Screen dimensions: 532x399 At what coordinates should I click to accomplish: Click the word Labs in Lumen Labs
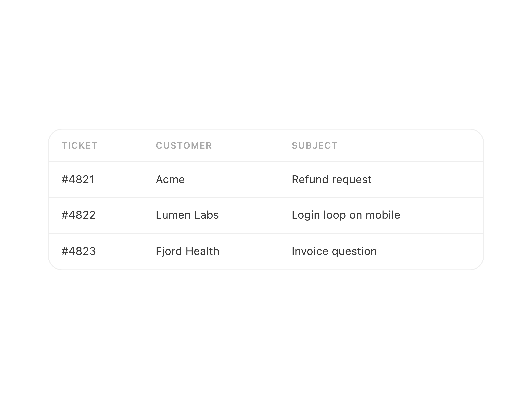207,215
